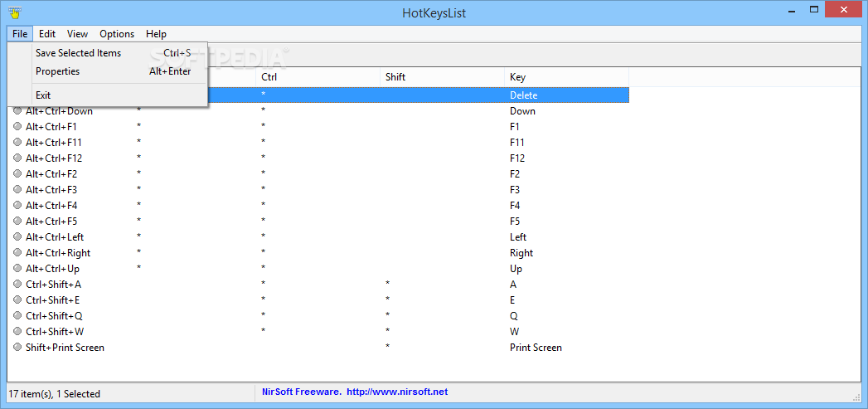868x409 pixels.
Task: Click the '17 item(s), 1 Selected' status text
Action: tap(54, 394)
